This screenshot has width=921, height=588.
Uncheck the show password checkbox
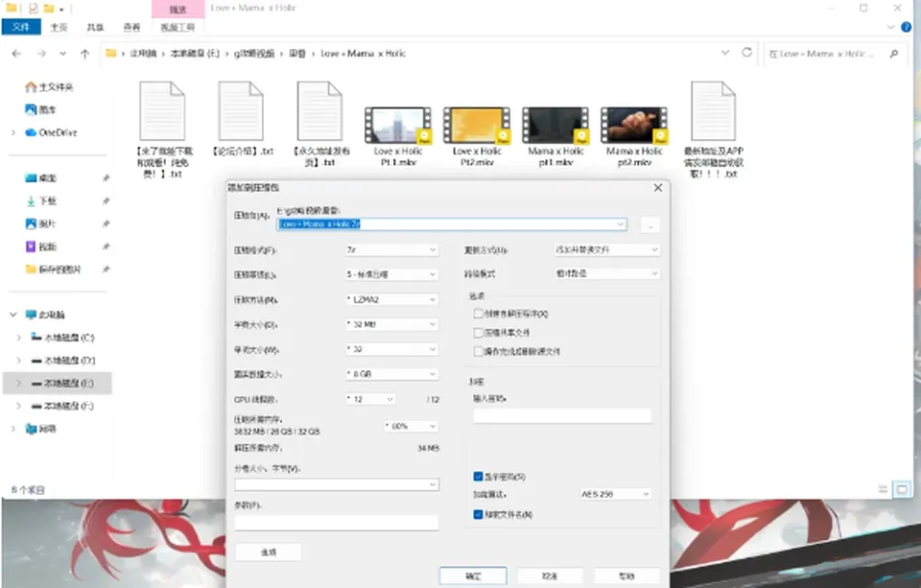tap(478, 477)
